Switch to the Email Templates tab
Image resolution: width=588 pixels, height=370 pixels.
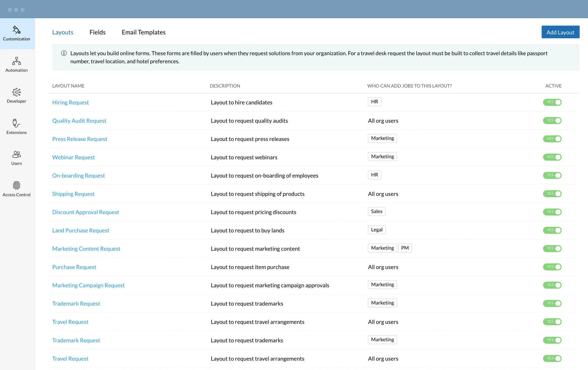(x=143, y=32)
